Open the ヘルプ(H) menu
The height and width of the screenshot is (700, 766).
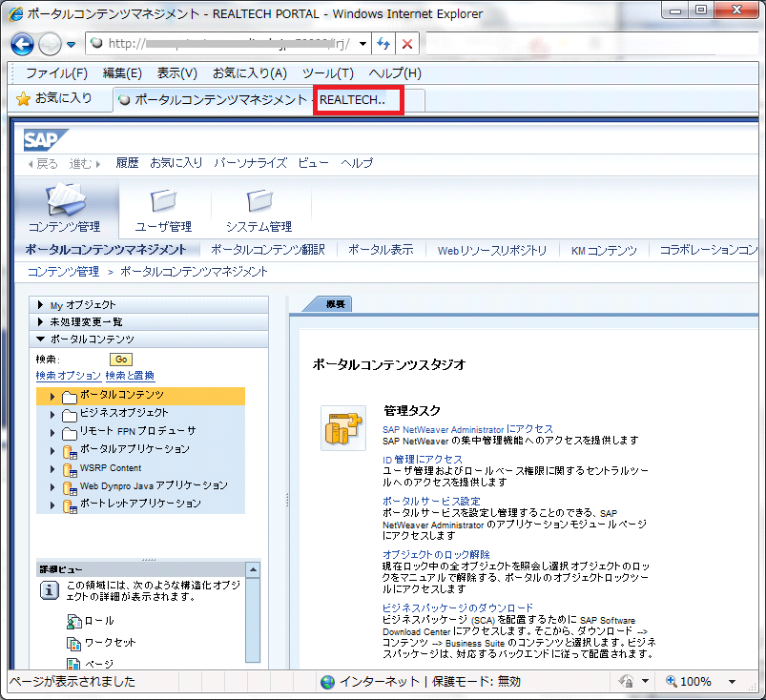(x=395, y=73)
